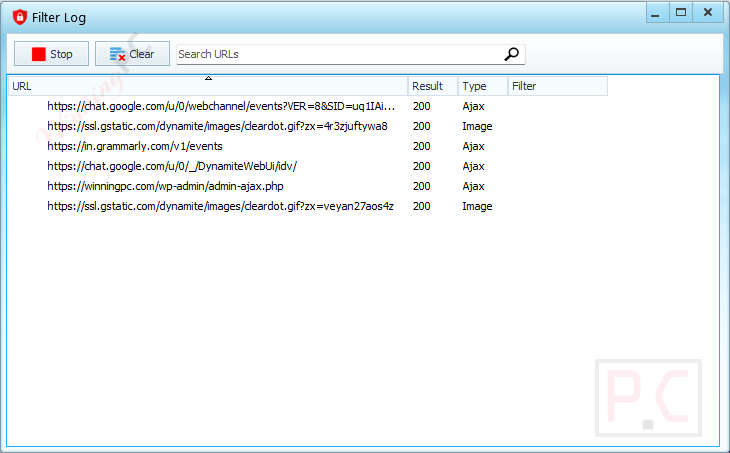Sort by the URL column header
730x453 pixels.
coord(208,86)
